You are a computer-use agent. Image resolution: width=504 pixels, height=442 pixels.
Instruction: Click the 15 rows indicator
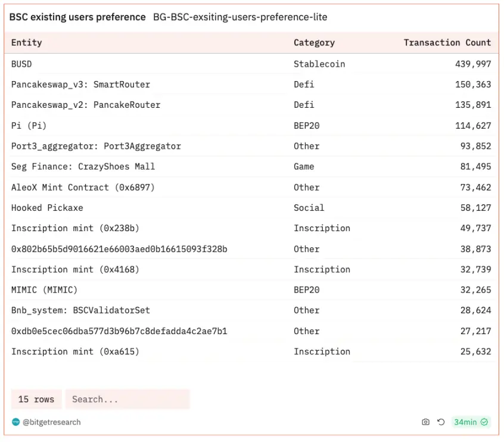point(36,399)
